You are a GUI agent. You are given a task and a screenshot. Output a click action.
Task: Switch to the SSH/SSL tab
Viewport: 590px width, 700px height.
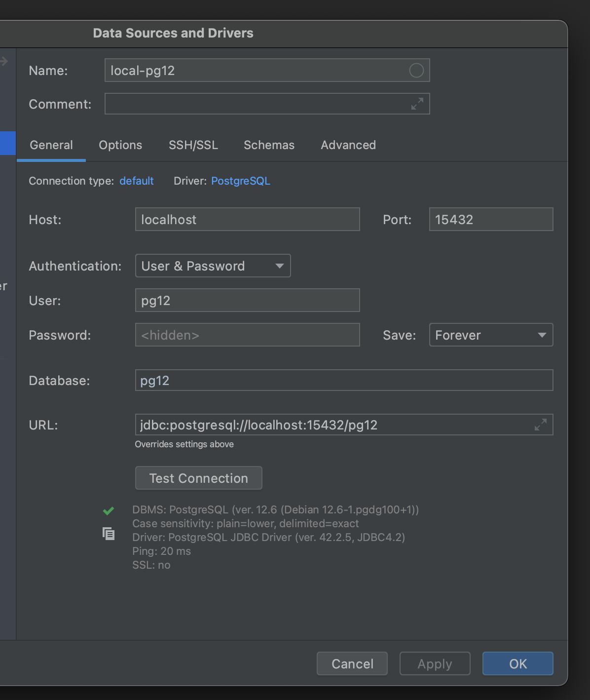tap(193, 145)
